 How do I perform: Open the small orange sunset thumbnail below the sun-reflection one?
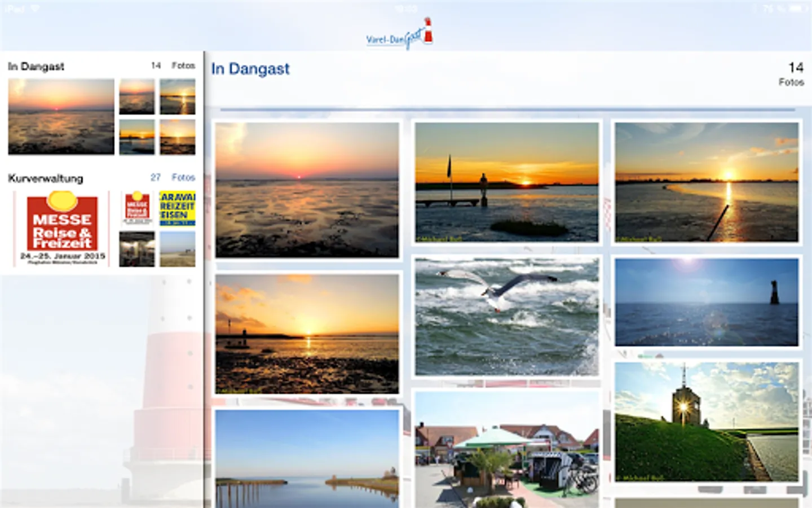tap(177, 137)
